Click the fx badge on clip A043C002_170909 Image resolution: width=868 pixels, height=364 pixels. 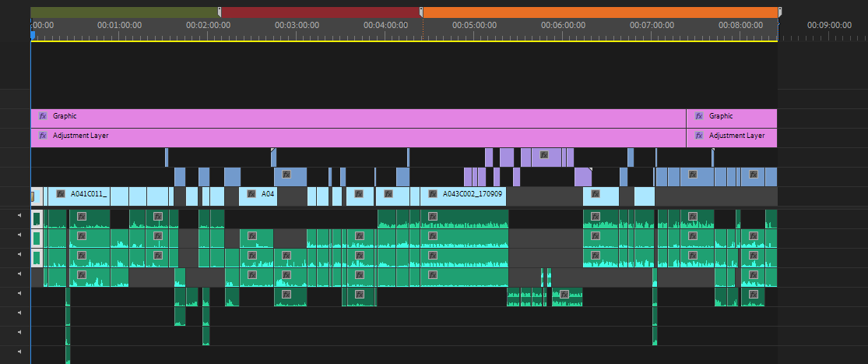click(432, 193)
